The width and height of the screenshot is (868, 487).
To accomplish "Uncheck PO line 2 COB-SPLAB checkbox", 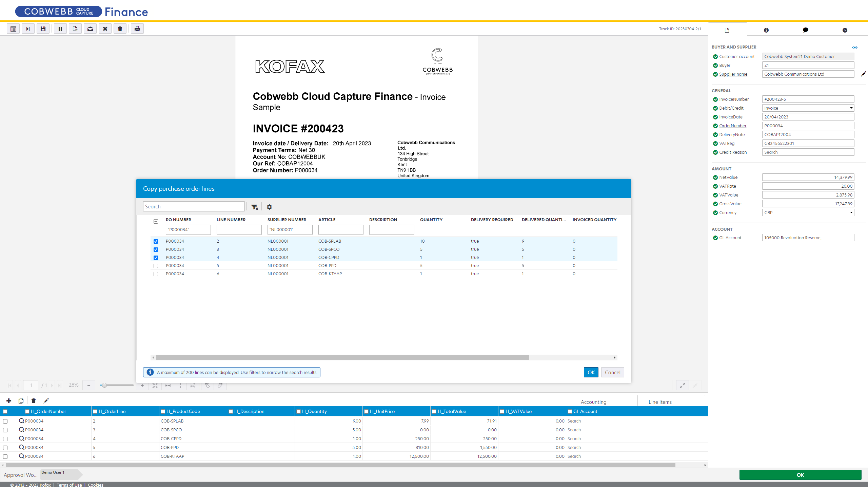I will pyautogui.click(x=156, y=241).
